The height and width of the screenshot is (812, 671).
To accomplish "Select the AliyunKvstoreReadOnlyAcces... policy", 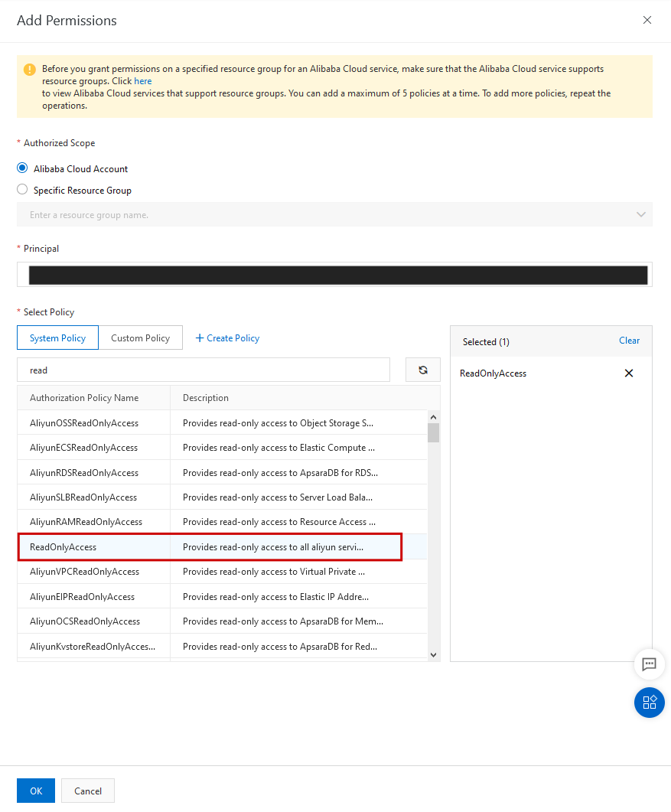I will pos(93,646).
